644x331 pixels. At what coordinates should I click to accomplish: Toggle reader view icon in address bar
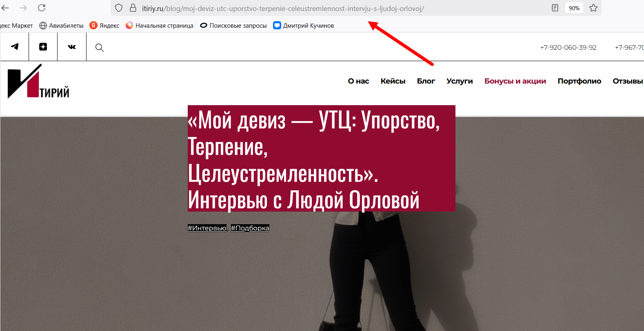(x=555, y=8)
